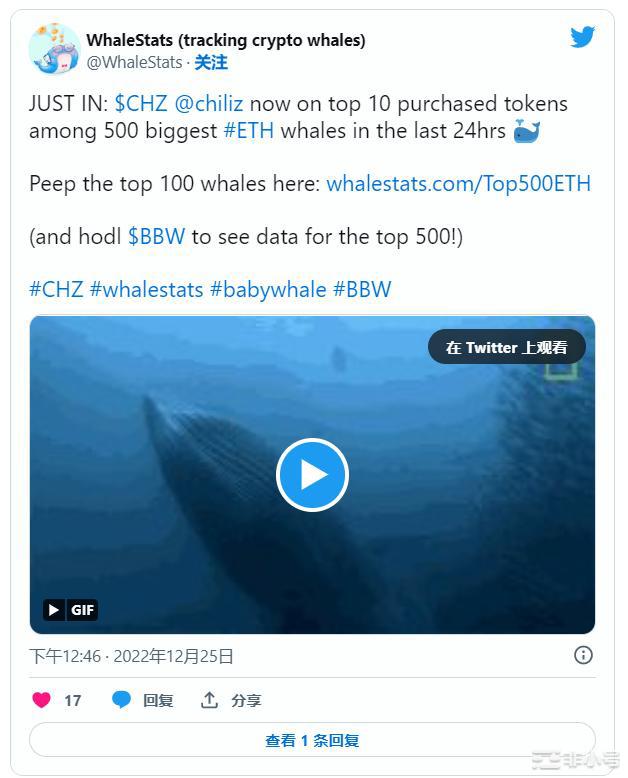Viewport: 628px width, 778px height.
Task: Open the @chiliz mention link
Action: 209,103
